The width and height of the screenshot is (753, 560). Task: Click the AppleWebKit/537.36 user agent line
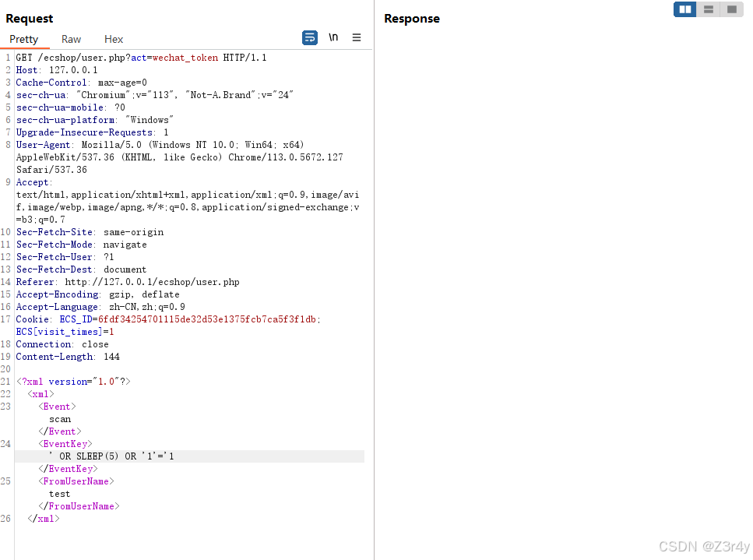[x=180, y=157]
